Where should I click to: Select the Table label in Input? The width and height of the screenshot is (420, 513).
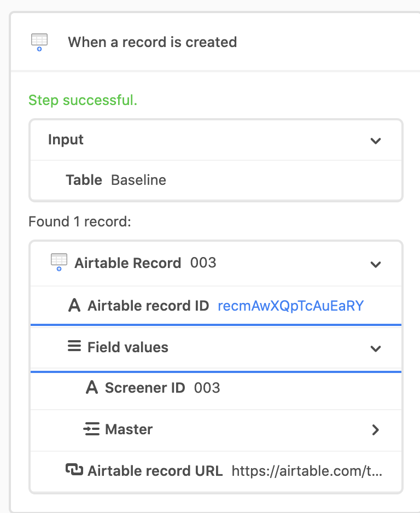click(x=84, y=180)
